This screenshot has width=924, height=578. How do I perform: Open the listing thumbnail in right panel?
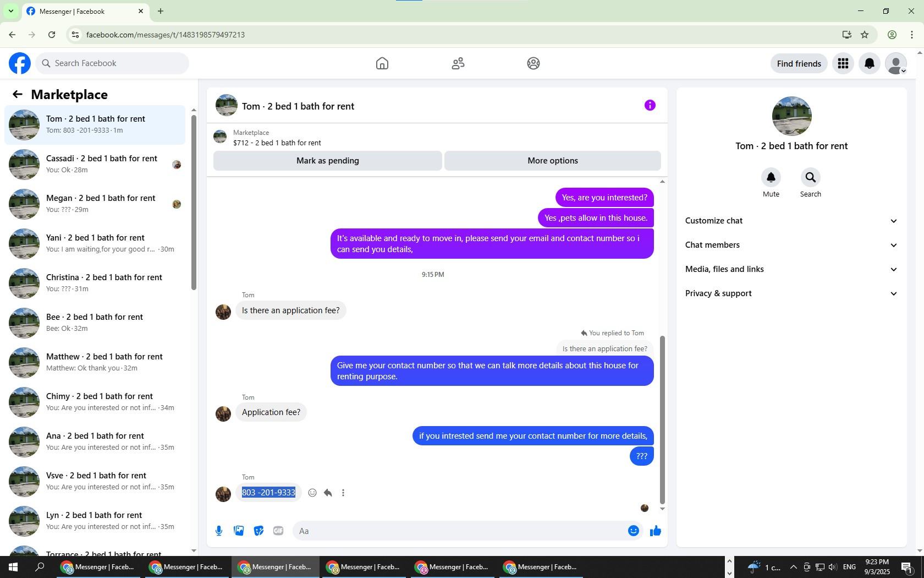click(x=791, y=116)
